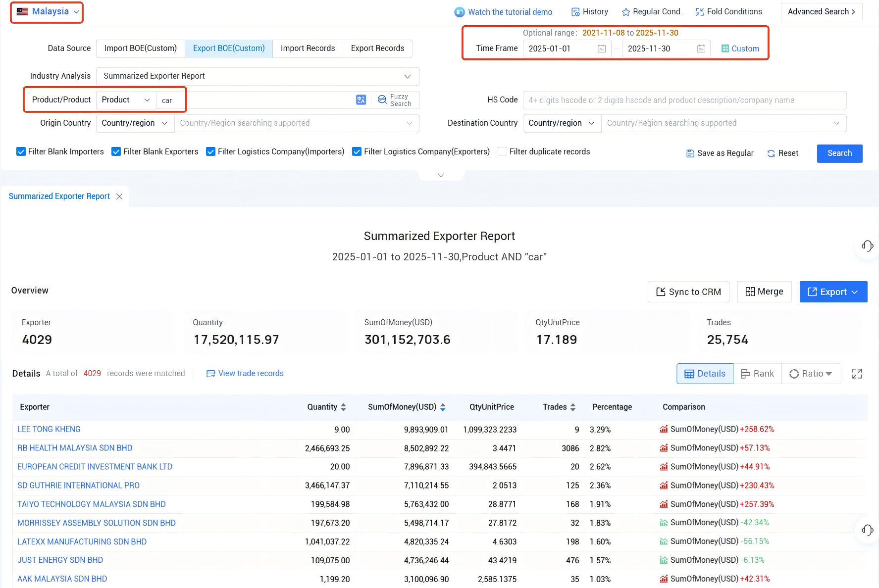Toggle Filter Logistics Company(Importers) checkbox

[x=210, y=151]
